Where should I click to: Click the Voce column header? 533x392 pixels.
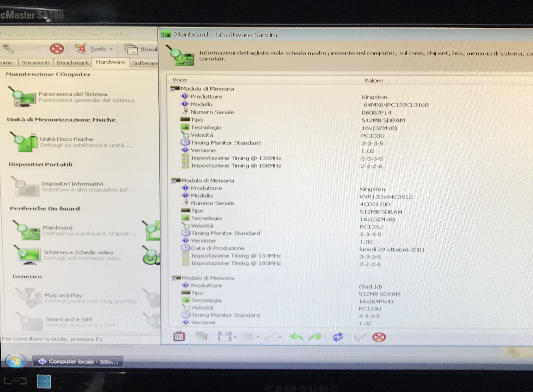[180, 80]
